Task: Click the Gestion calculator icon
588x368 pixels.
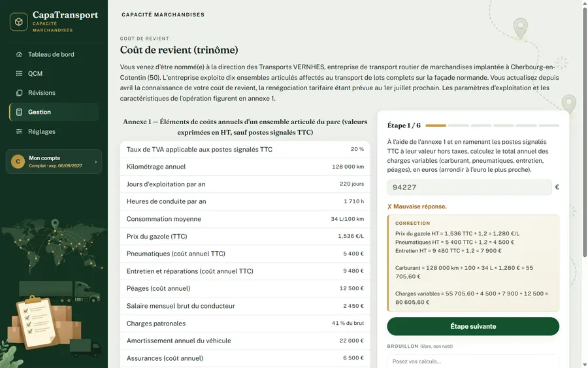Action: pos(19,112)
